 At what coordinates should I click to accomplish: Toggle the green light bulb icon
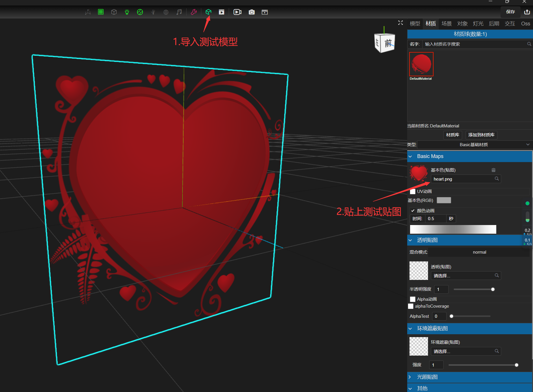127,12
